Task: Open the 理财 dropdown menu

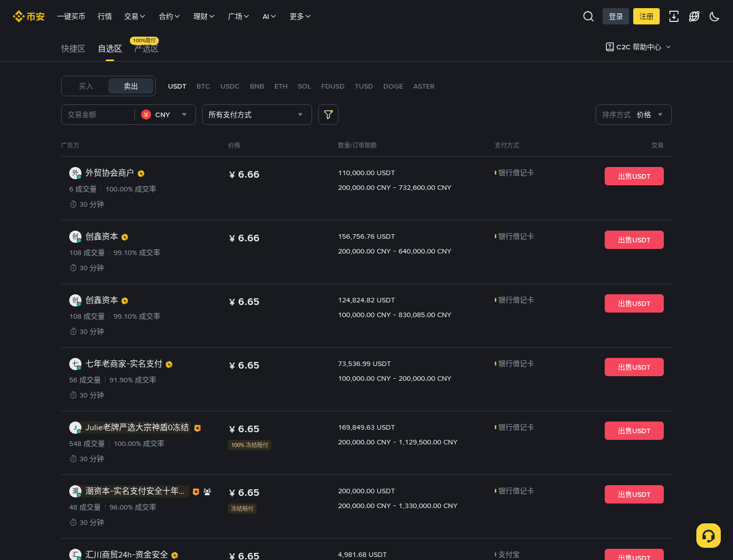Action: tap(204, 16)
